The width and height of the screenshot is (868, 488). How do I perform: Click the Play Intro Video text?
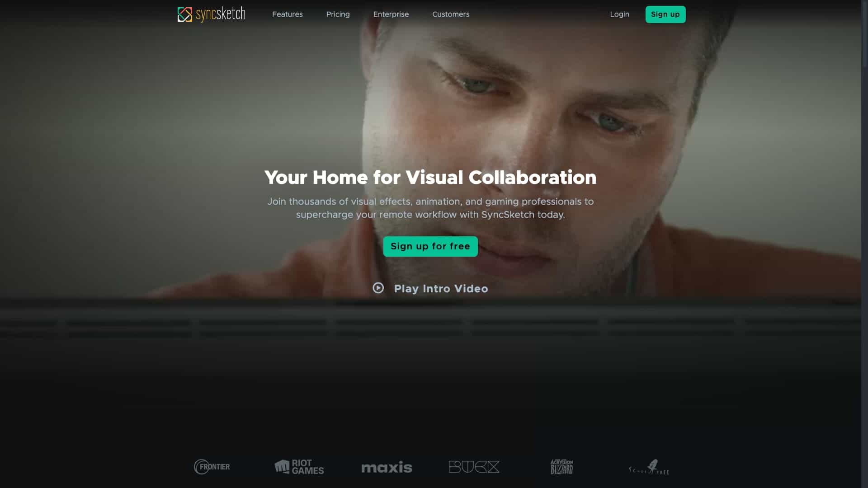pos(441,289)
